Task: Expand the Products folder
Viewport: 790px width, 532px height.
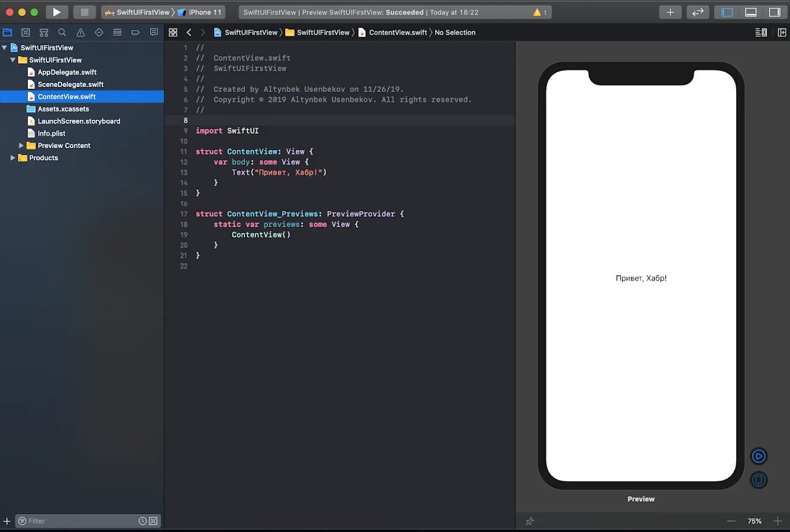Action: tap(12, 158)
